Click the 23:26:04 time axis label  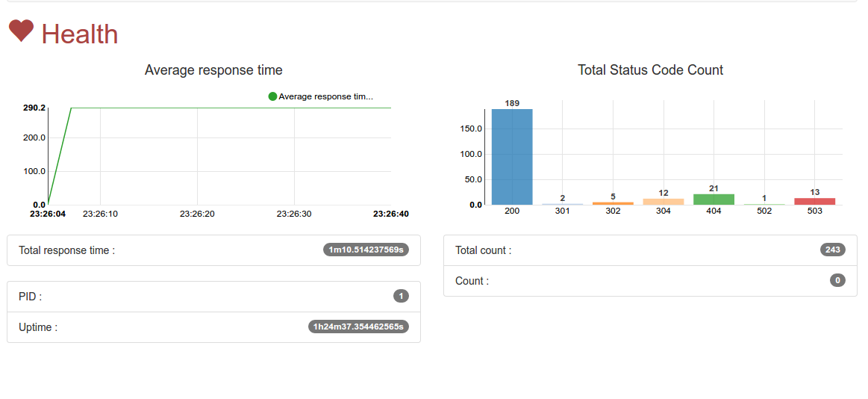[48, 214]
